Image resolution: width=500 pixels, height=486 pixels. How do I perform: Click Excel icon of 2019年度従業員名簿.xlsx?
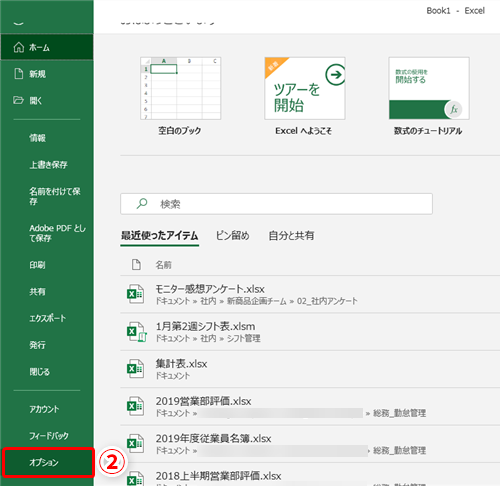click(x=136, y=443)
